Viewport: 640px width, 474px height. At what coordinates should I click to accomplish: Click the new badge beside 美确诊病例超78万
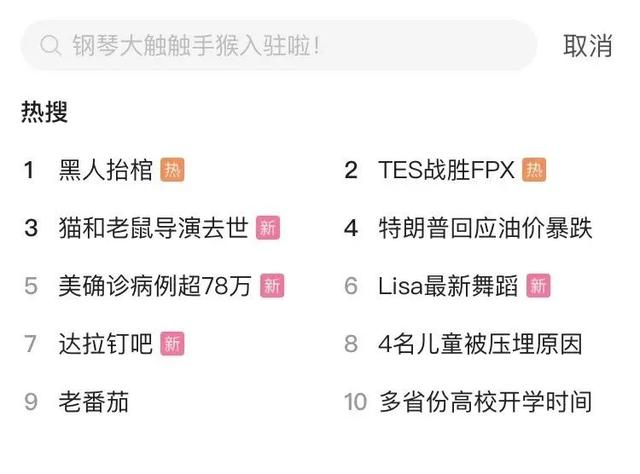click(272, 286)
